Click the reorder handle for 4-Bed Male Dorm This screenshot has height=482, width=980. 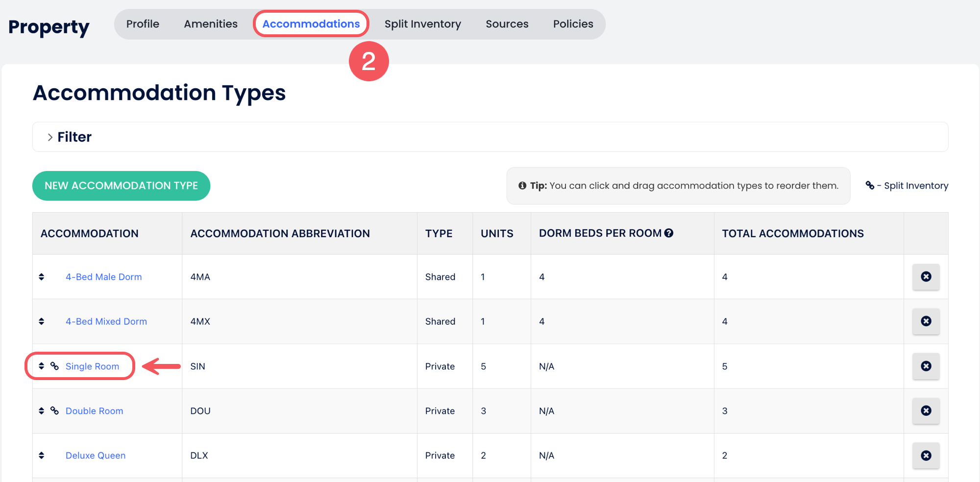coord(42,277)
